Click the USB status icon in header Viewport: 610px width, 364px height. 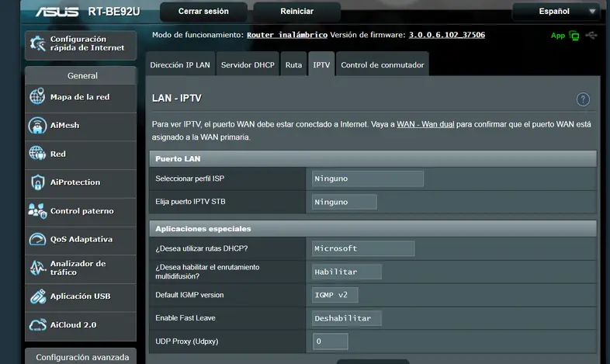[591, 36]
